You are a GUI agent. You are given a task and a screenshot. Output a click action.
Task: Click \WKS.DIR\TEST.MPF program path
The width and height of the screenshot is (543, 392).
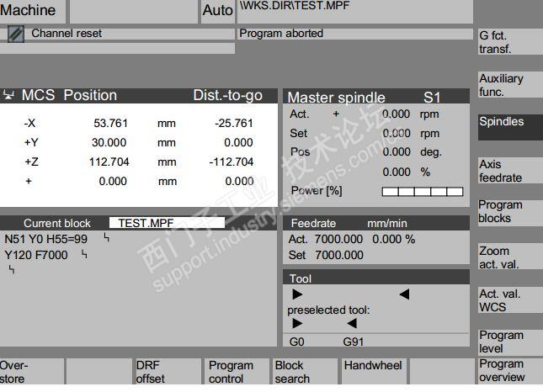click(295, 6)
